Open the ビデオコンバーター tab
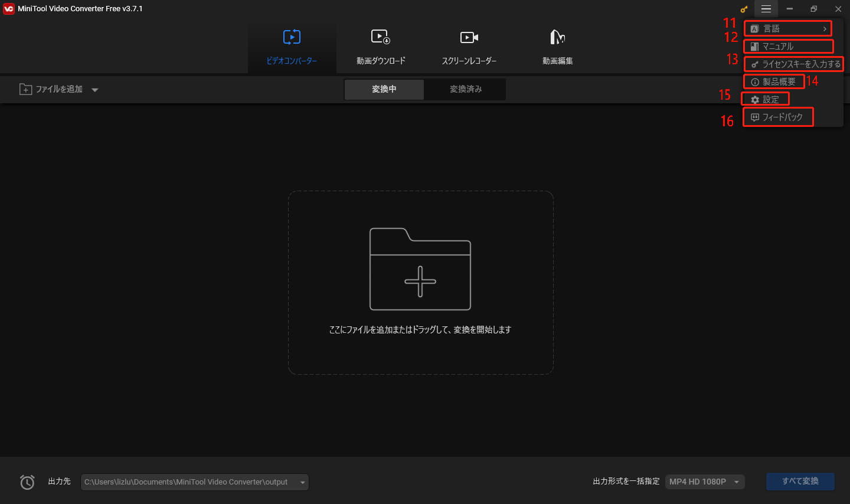 (x=292, y=47)
